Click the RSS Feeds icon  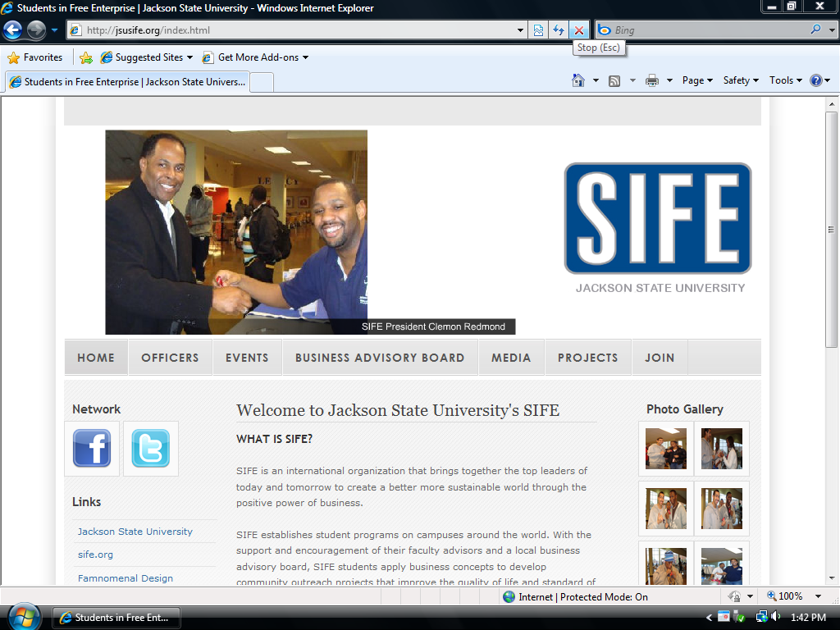[x=614, y=81]
